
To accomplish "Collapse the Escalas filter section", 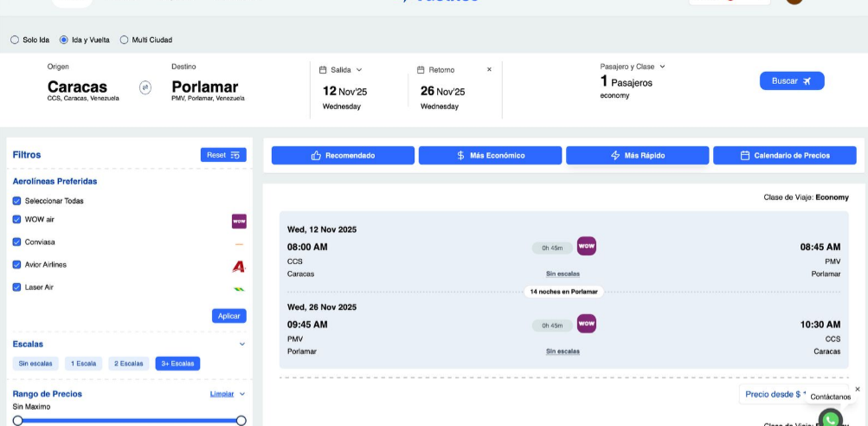I will click(x=242, y=344).
